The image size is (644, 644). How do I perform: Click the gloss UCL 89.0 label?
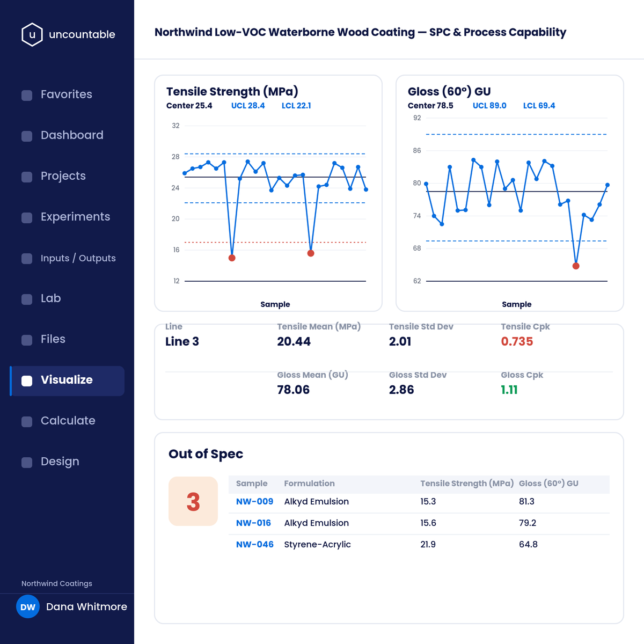489,106
